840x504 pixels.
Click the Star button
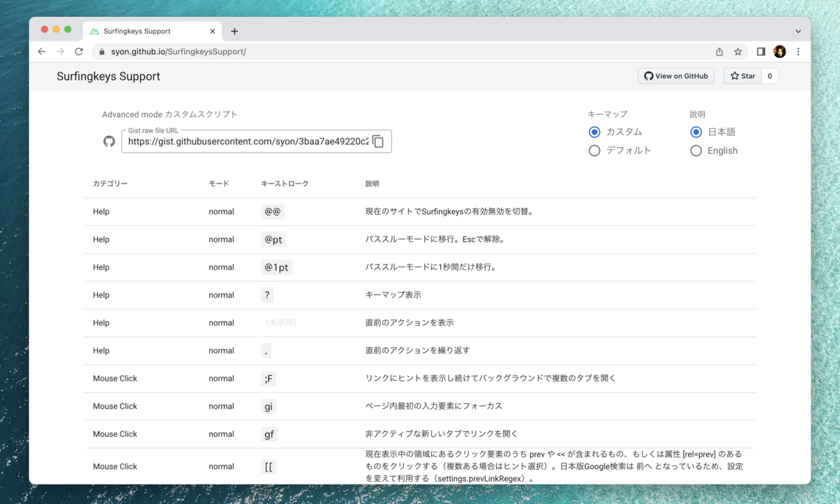pyautogui.click(x=742, y=76)
